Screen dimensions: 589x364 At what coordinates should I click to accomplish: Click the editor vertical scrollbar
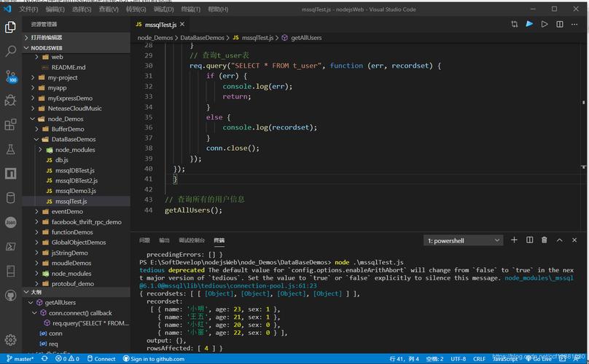tap(583, 137)
